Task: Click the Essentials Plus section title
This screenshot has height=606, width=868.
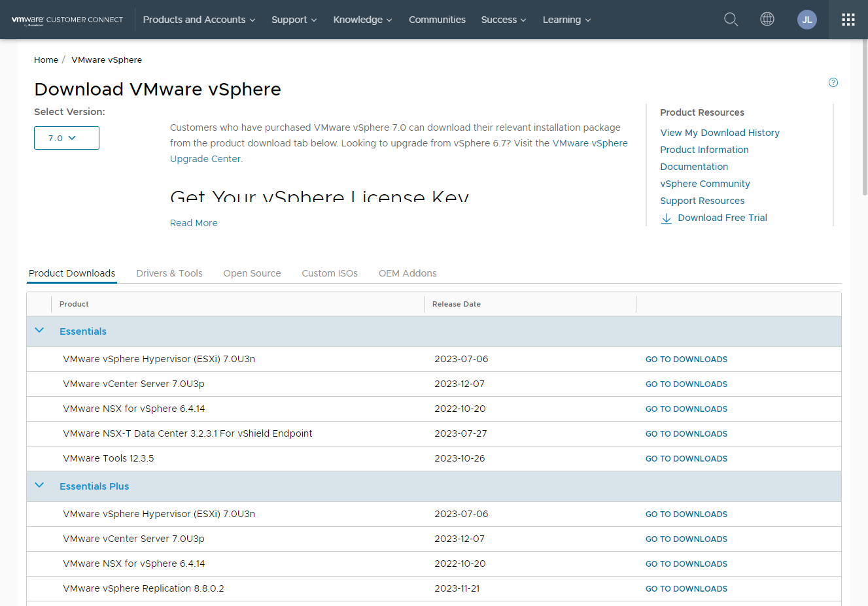Action: click(x=94, y=486)
